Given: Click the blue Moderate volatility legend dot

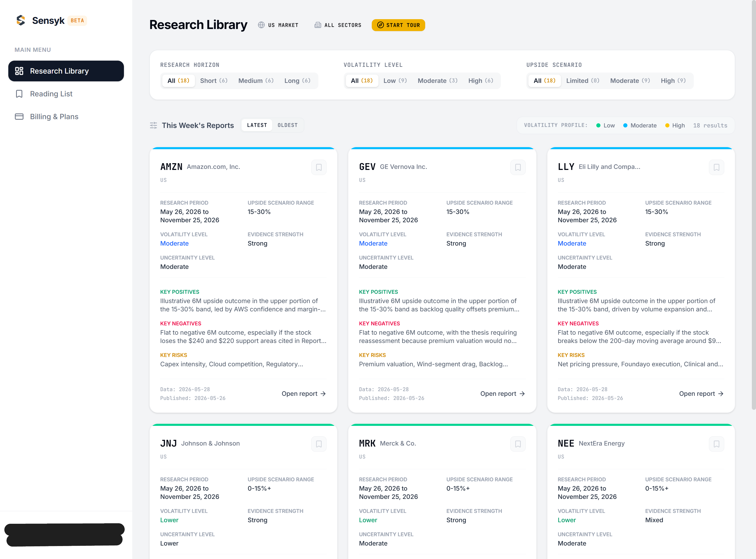Looking at the screenshot, I should (625, 126).
